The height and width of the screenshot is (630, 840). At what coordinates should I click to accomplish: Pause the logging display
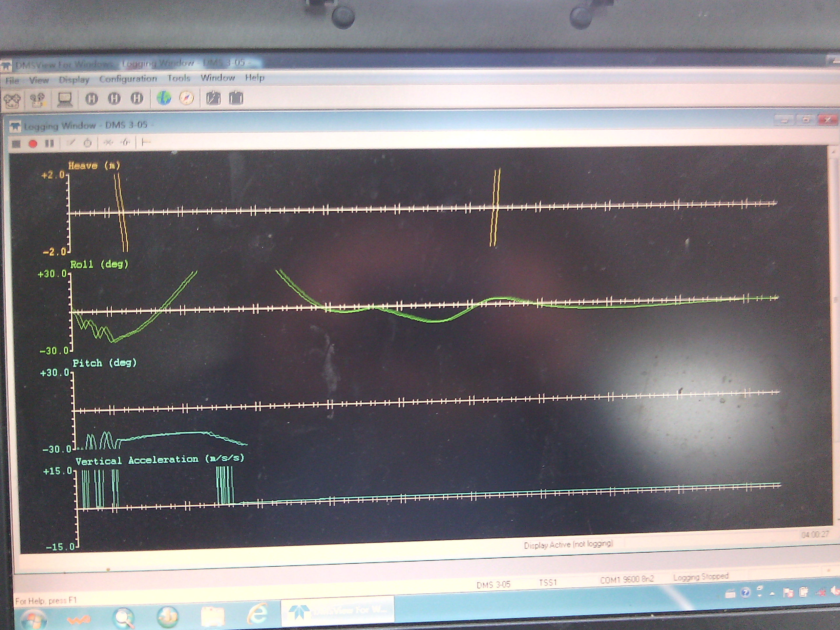point(49,143)
